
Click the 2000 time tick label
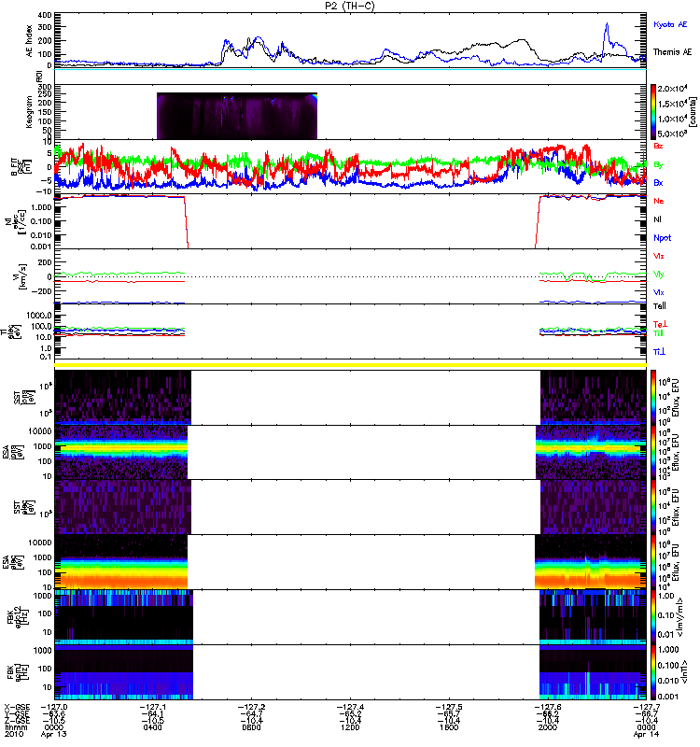coord(548,727)
